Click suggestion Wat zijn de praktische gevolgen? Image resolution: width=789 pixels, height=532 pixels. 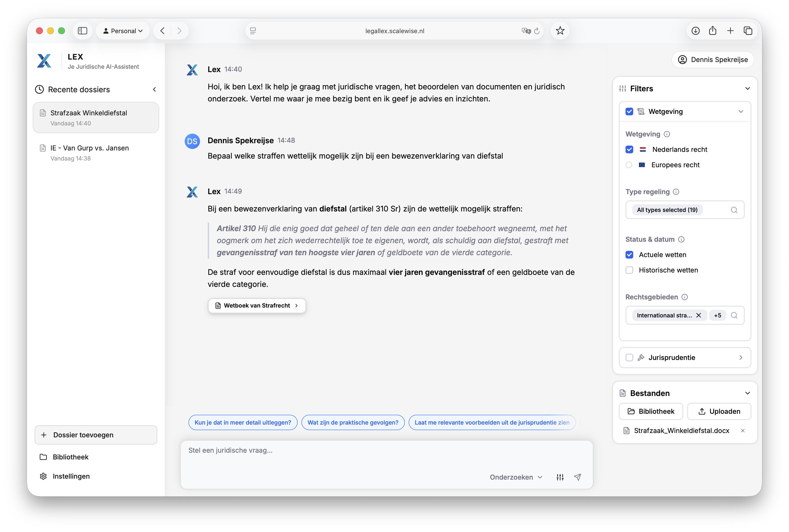click(353, 422)
